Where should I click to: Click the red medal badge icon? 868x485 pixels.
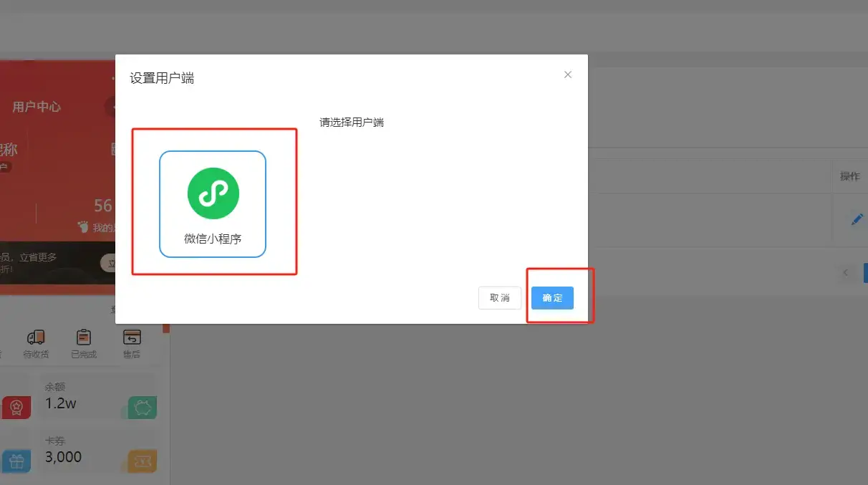tap(16, 408)
